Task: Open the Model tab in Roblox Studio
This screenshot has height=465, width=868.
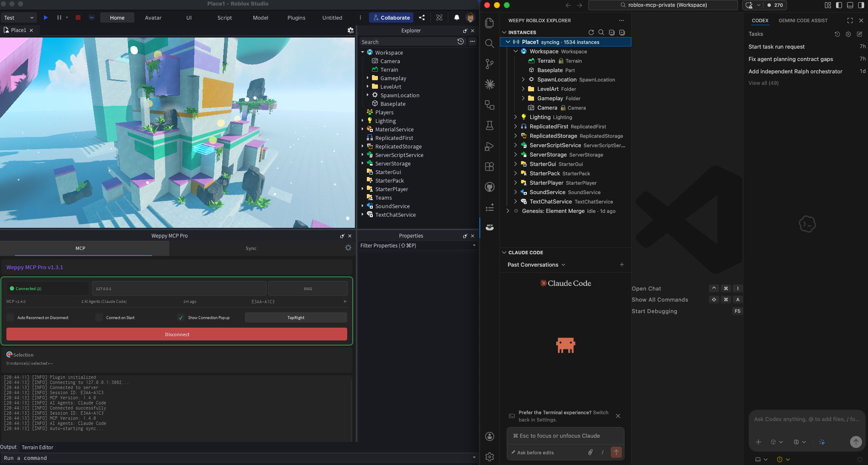Action: pyautogui.click(x=261, y=17)
